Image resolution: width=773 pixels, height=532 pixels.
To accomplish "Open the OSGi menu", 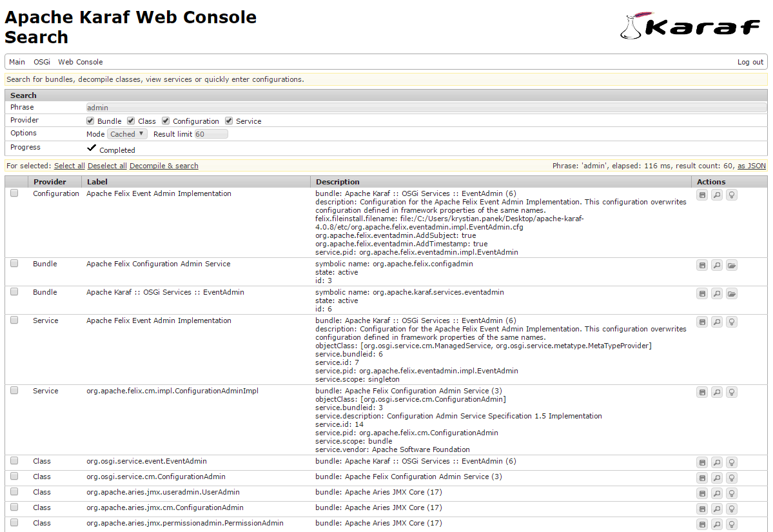I will coord(42,62).
